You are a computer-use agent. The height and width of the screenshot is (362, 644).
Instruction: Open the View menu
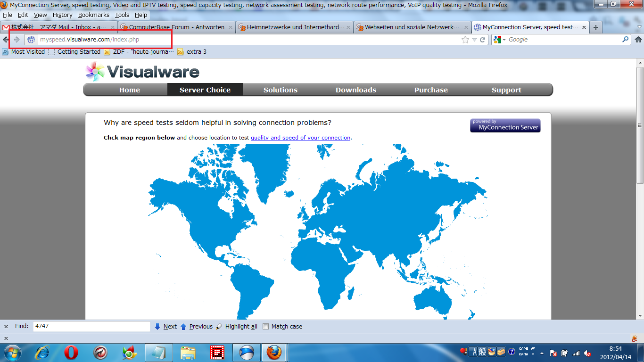pyautogui.click(x=41, y=15)
